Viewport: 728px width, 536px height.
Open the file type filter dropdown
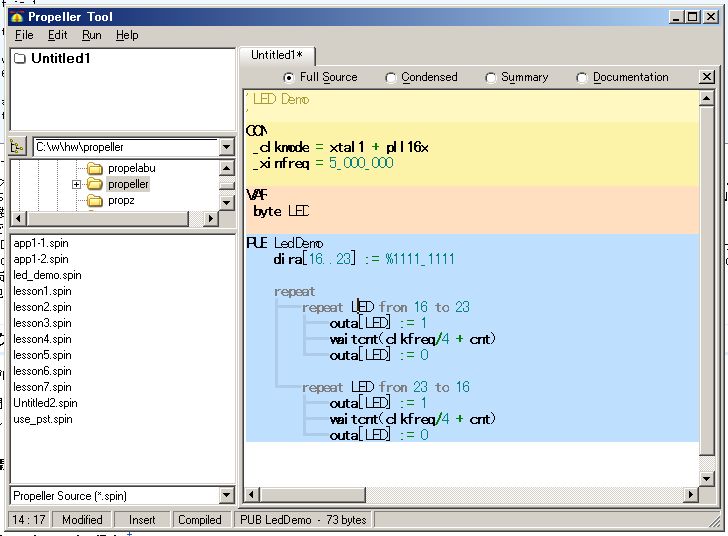click(226, 496)
